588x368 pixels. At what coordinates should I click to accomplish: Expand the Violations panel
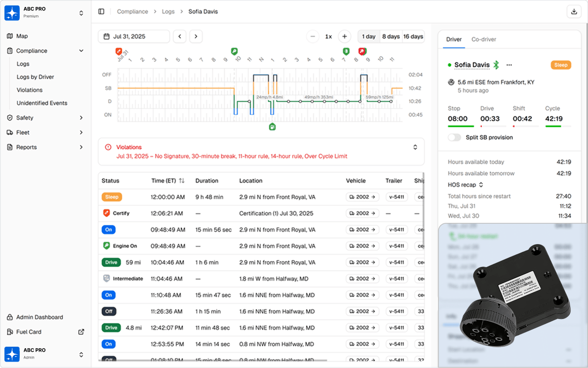[415, 147]
